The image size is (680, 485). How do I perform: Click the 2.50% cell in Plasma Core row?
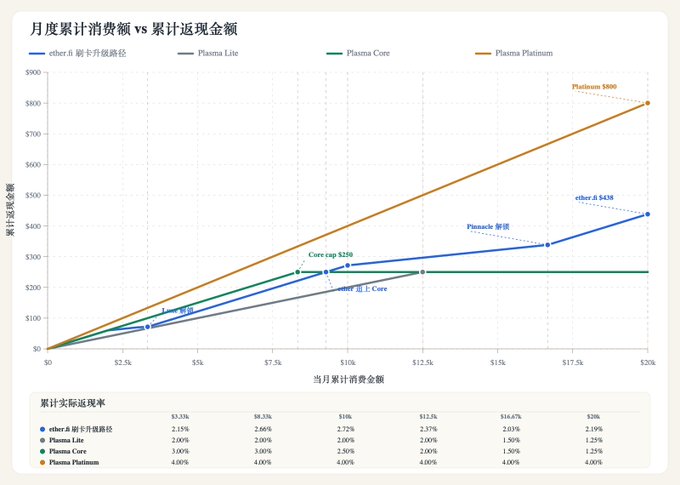[x=346, y=451]
